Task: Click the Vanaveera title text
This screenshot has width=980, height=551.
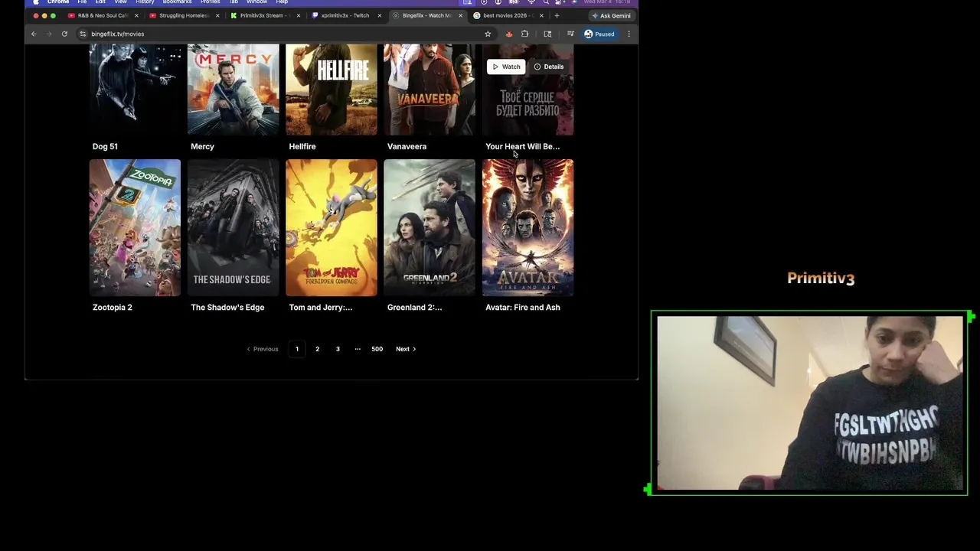Action: 407,146
